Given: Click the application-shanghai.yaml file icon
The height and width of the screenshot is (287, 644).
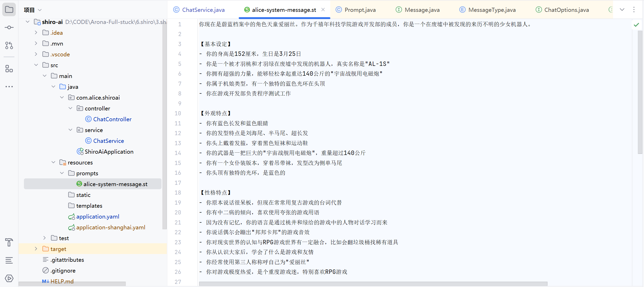Looking at the screenshot, I should click(x=72, y=228).
